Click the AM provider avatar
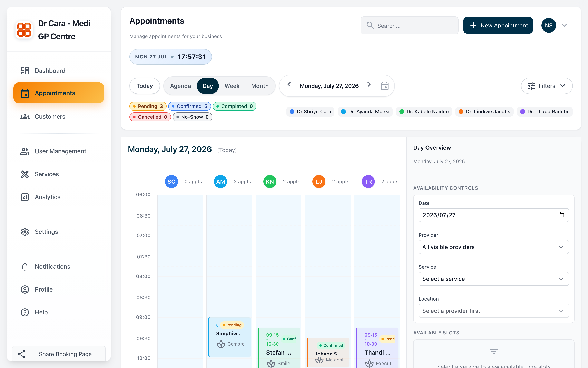 point(220,182)
